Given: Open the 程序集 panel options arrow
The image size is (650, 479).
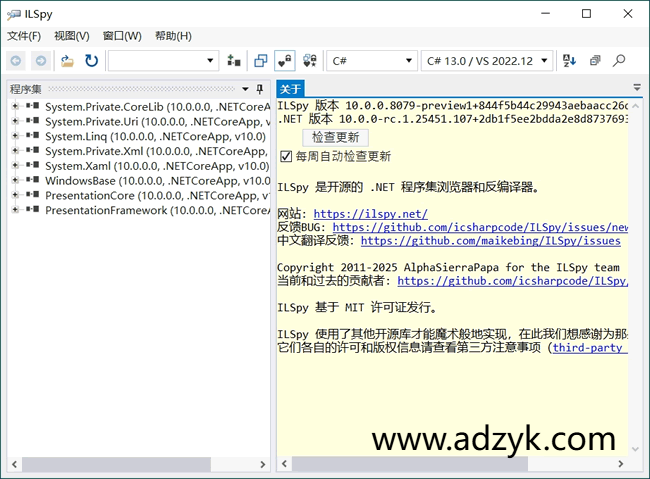Looking at the screenshot, I should click(x=245, y=89).
